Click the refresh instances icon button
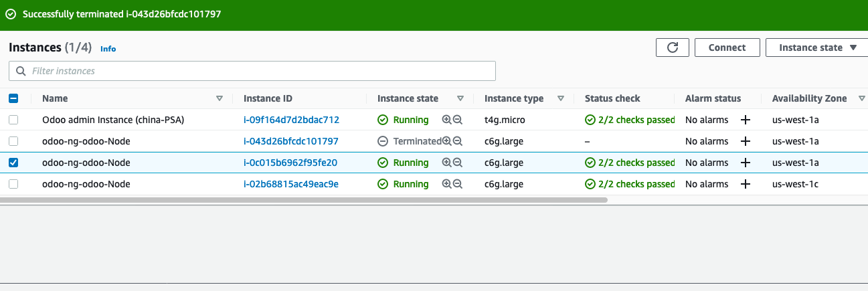Screen dimensions: 868x291 [673, 47]
